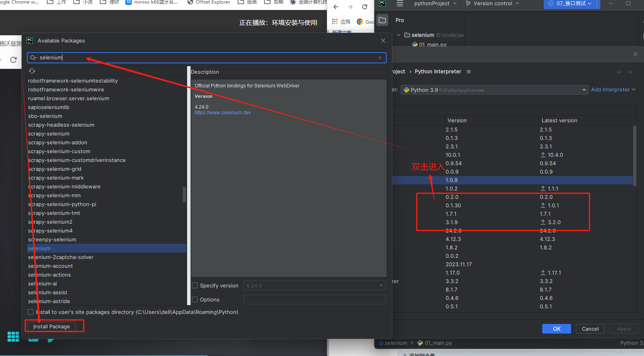Open the Project tool window folder icon

click(383, 20)
